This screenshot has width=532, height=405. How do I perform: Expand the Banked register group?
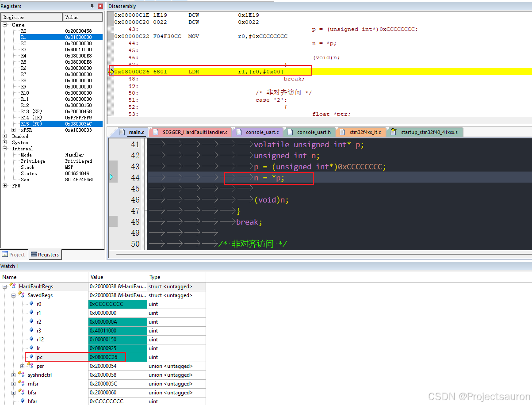tap(5, 136)
